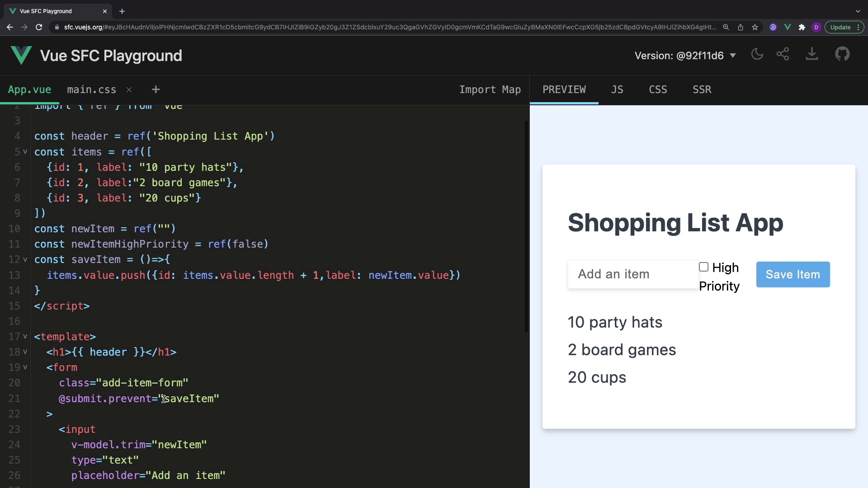This screenshot has width=868, height=488.
Task: Open the Version dropdown
Action: (685, 56)
